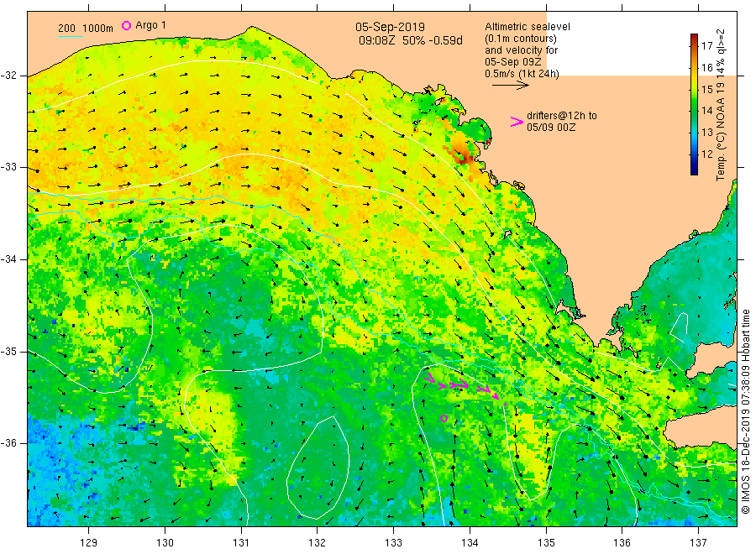
Task: Click the 'Altimetric sealevel' label
Action: pyautogui.click(x=528, y=27)
